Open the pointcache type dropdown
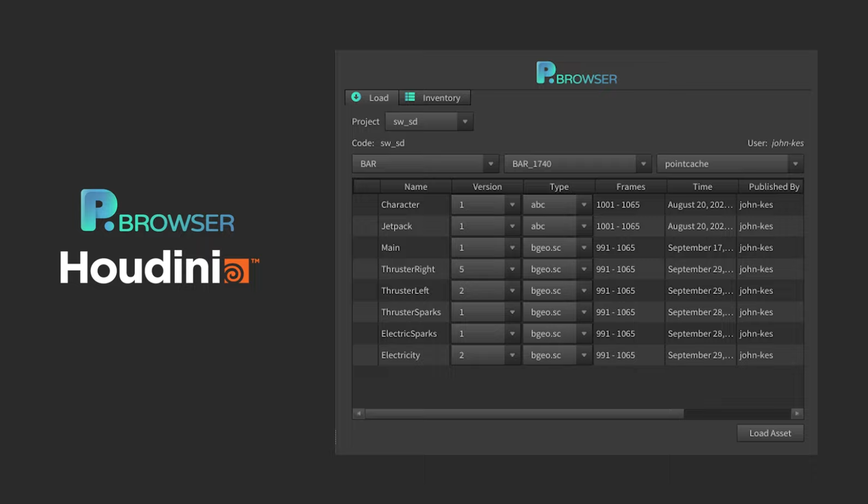This screenshot has height=504, width=868. 730,163
